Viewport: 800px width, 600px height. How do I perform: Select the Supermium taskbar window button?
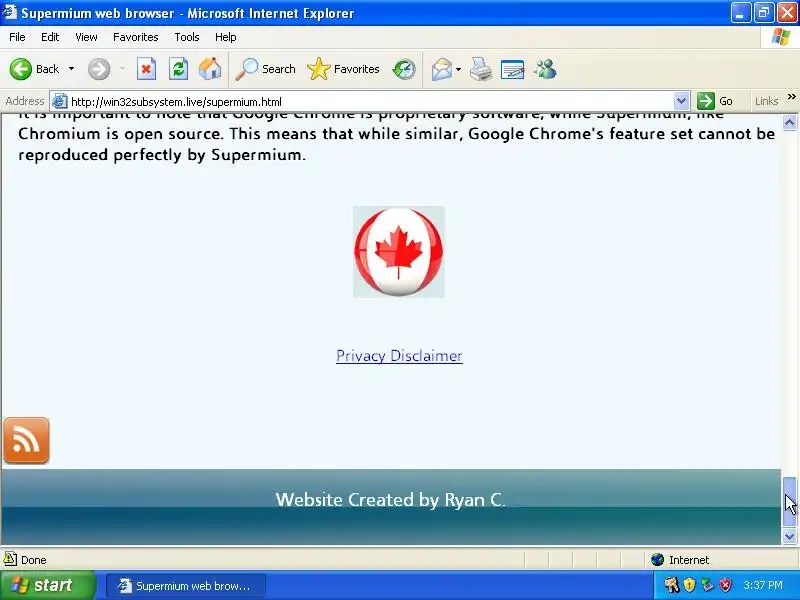(x=186, y=586)
